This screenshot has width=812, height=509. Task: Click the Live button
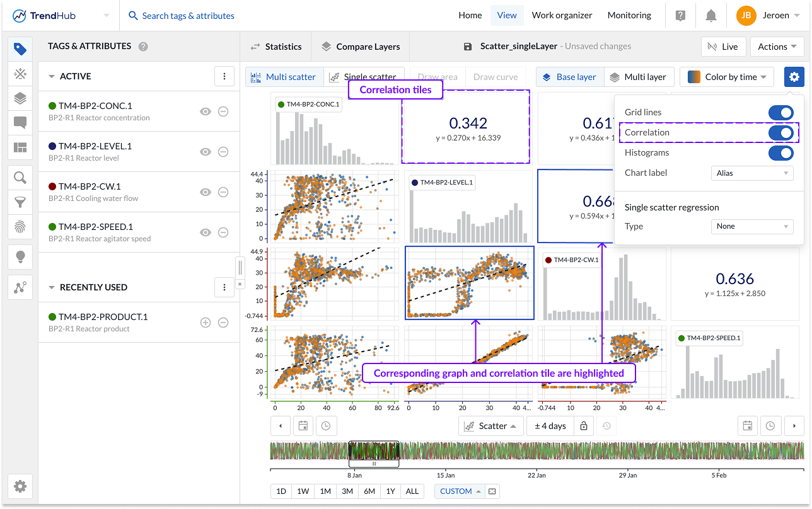(723, 47)
